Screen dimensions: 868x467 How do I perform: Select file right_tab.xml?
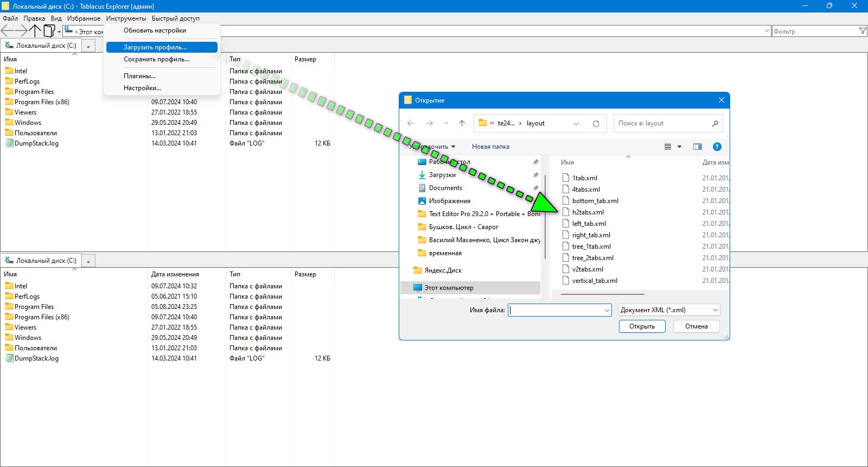pos(591,235)
